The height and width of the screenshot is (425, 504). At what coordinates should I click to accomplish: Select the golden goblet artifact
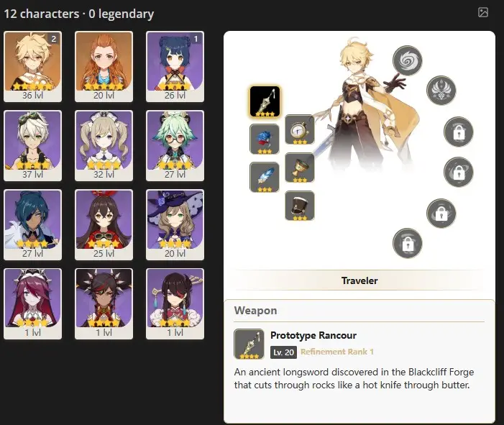pyautogui.click(x=300, y=168)
